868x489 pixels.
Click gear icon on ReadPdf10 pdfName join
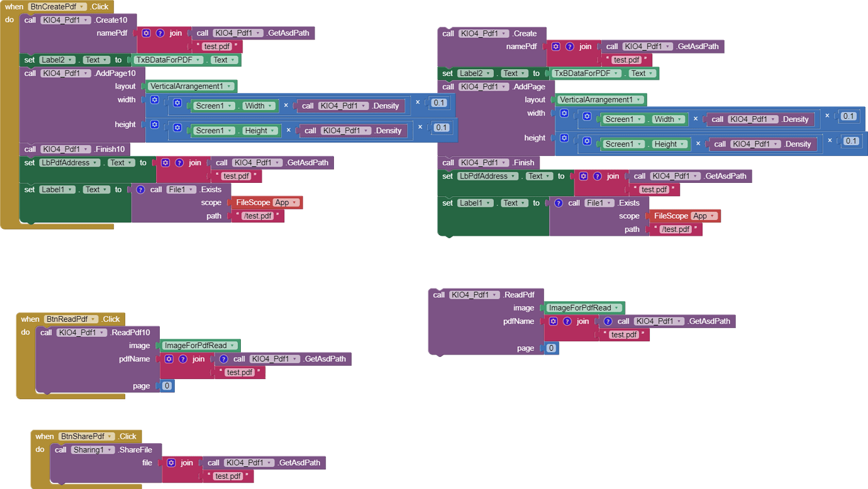(x=169, y=359)
